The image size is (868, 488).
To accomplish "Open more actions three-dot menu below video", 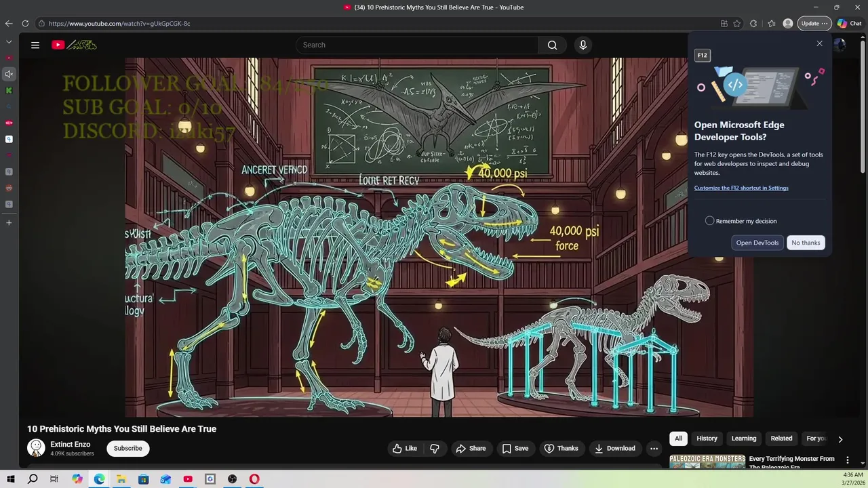I will [654, 448].
